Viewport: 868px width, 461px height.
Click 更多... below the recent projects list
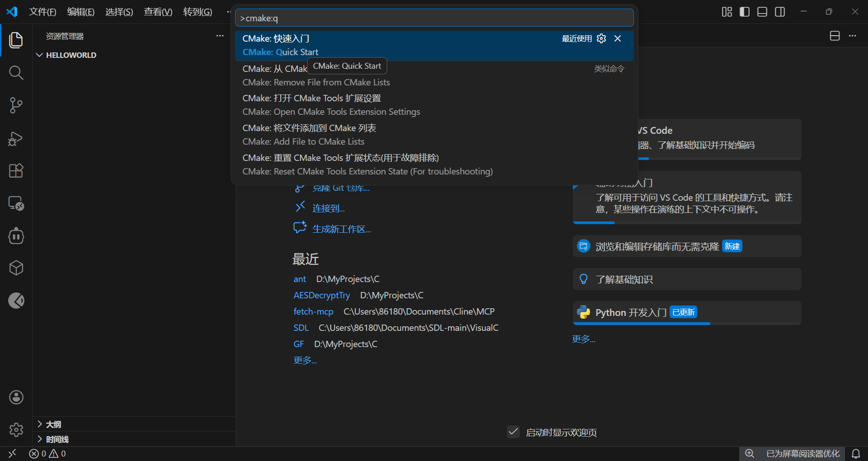click(305, 360)
